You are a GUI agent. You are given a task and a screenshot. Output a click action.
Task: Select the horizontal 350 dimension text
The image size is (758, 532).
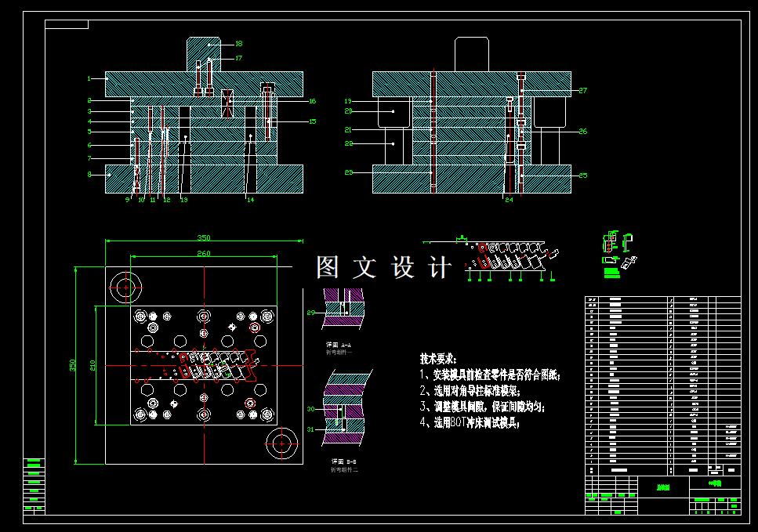204,237
